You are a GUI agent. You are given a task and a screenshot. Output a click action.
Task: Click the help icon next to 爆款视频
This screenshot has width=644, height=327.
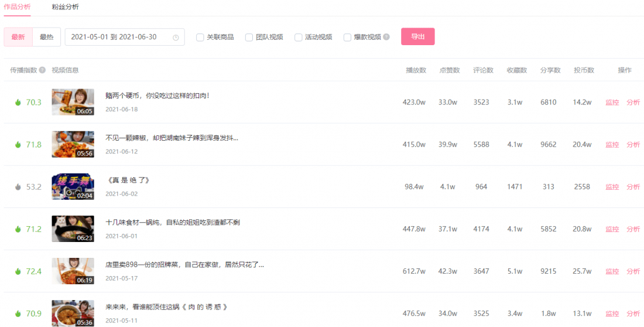386,37
